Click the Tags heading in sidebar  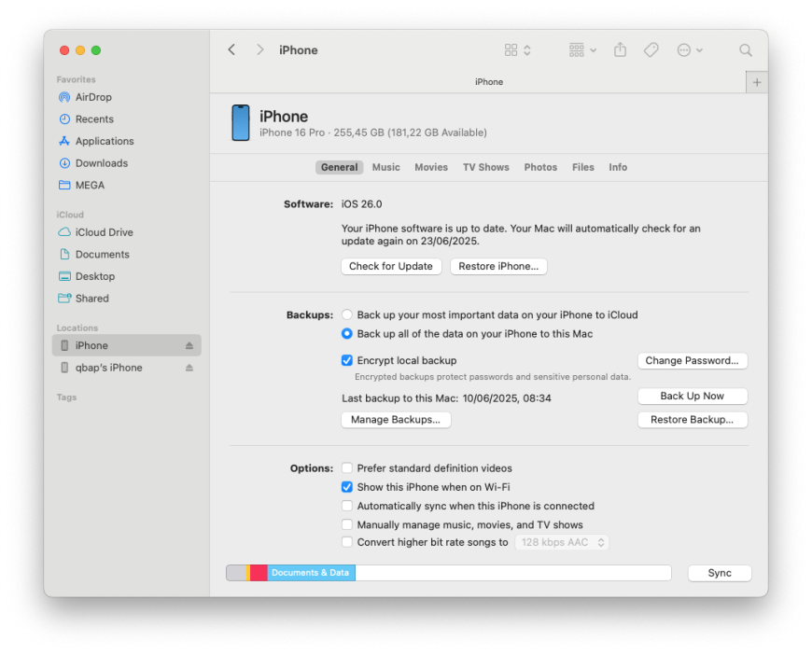point(66,397)
